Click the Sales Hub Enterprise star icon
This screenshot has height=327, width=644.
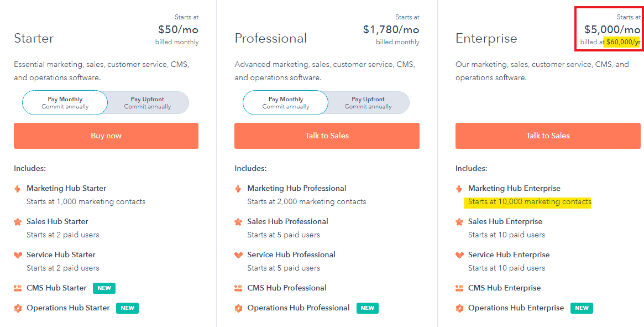pyautogui.click(x=459, y=222)
